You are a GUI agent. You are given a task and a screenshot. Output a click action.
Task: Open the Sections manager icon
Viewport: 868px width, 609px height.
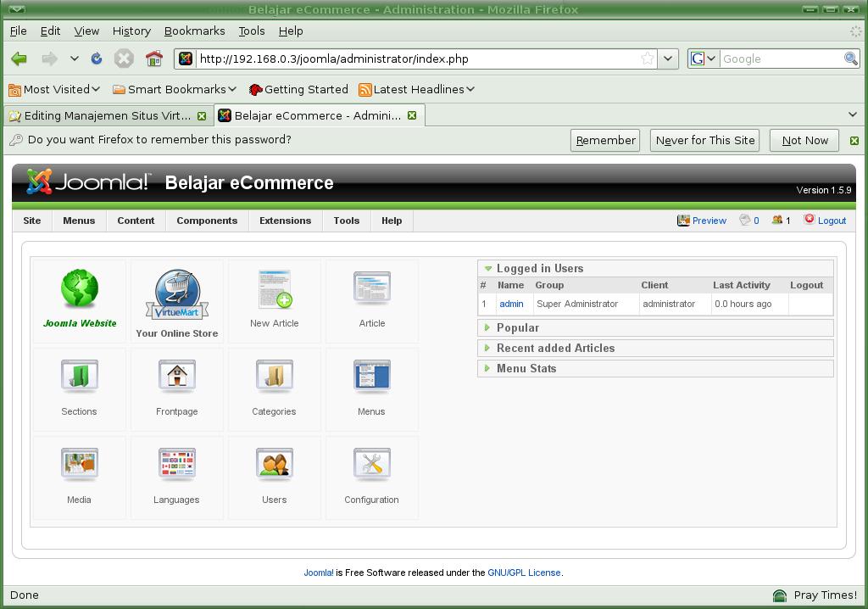79,386
